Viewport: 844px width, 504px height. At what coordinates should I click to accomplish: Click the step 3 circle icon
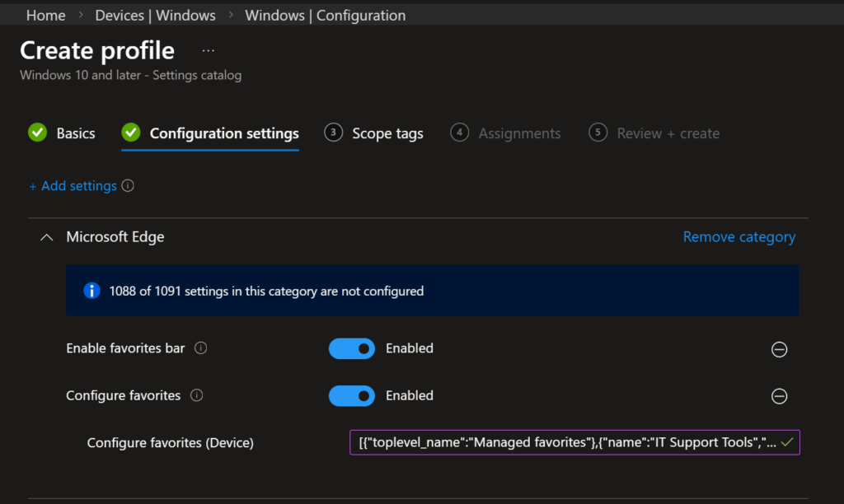point(333,133)
